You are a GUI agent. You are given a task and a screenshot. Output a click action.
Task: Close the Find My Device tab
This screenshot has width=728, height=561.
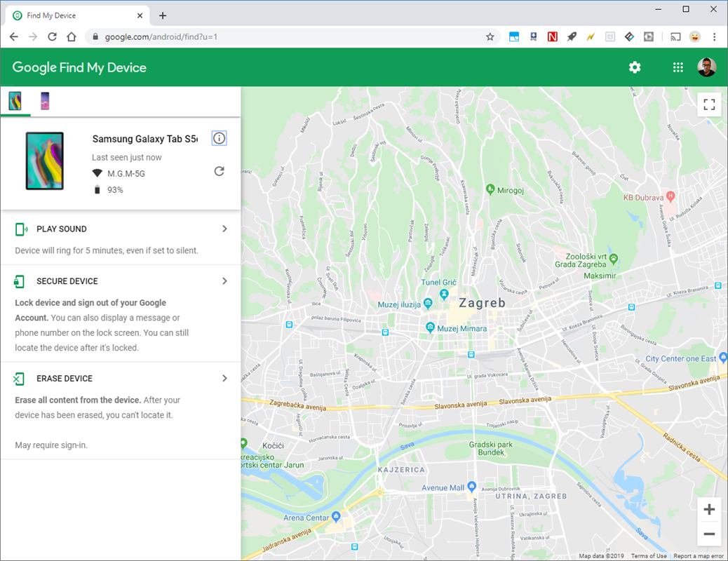pos(140,16)
